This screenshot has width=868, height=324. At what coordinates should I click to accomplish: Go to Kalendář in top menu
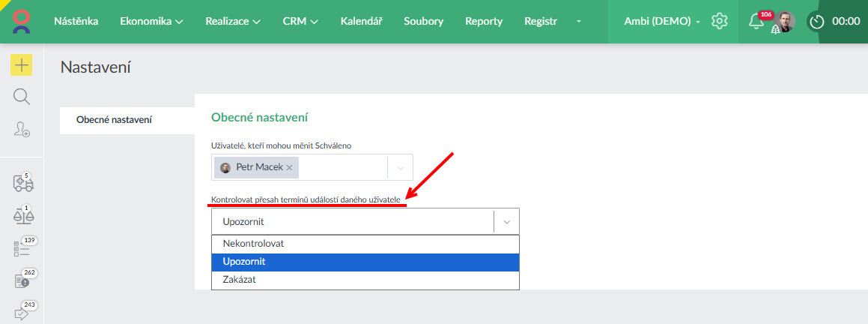pyautogui.click(x=361, y=21)
